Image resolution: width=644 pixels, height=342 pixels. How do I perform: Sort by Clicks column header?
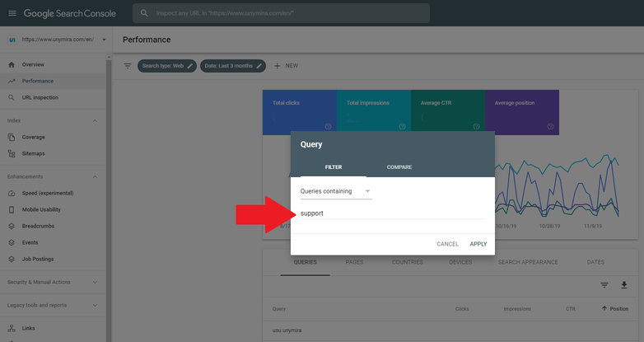pyautogui.click(x=462, y=309)
